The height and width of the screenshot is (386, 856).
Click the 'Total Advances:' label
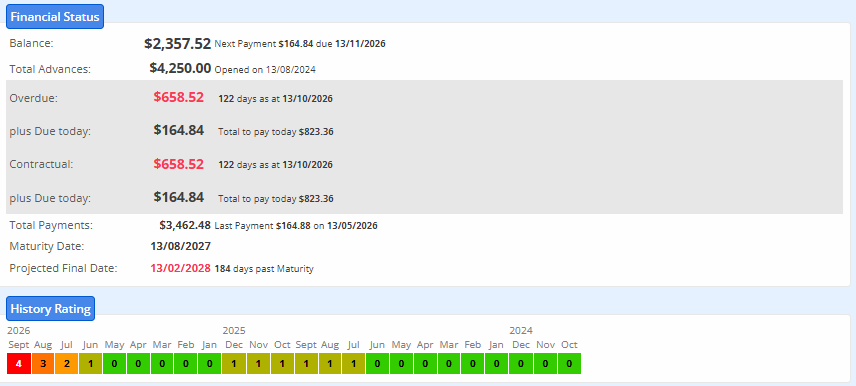click(50, 69)
